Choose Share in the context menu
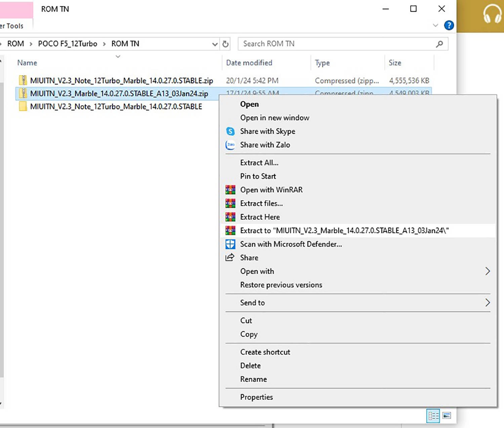 pos(249,258)
